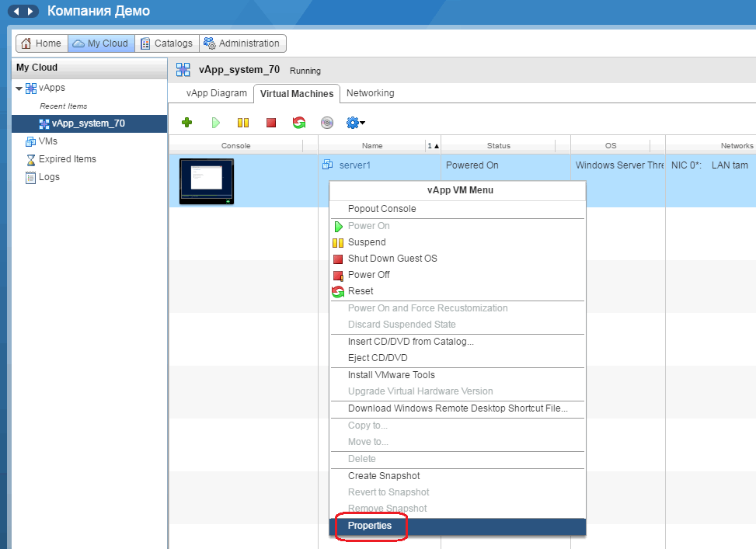Choose Insert CD/DVD from Catalog
Screen dimensions: 756x549
coord(458,342)
